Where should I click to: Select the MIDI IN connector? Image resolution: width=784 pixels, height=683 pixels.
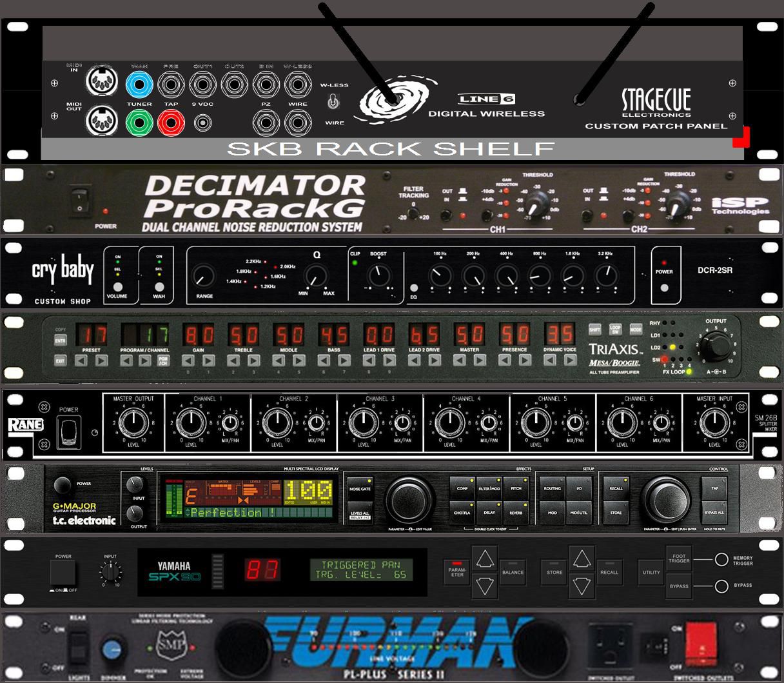[x=101, y=81]
